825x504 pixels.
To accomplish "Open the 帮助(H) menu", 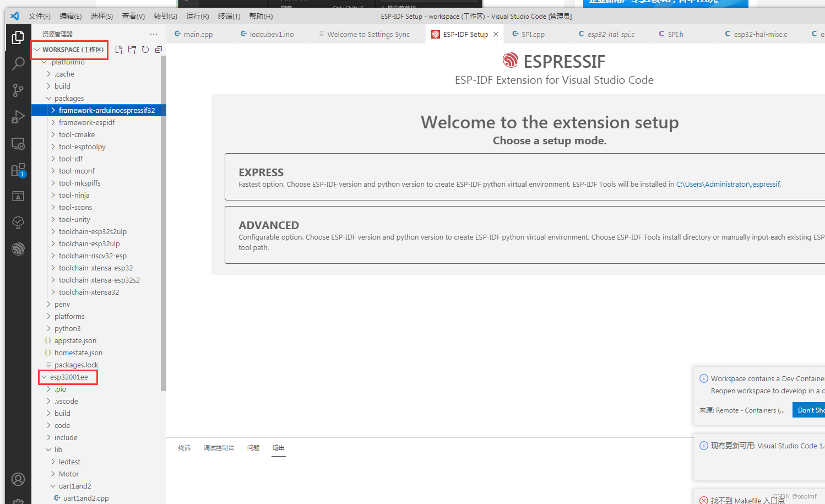I will click(x=261, y=16).
